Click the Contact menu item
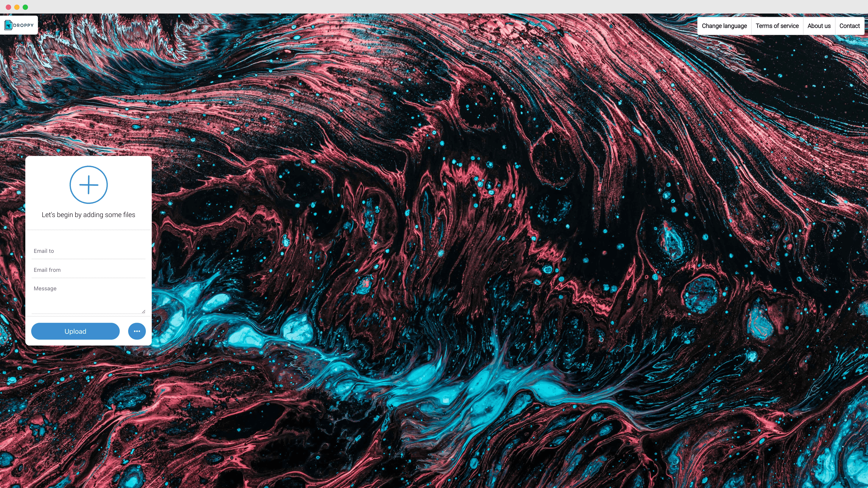Viewport: 868px width, 488px height. 849,25
